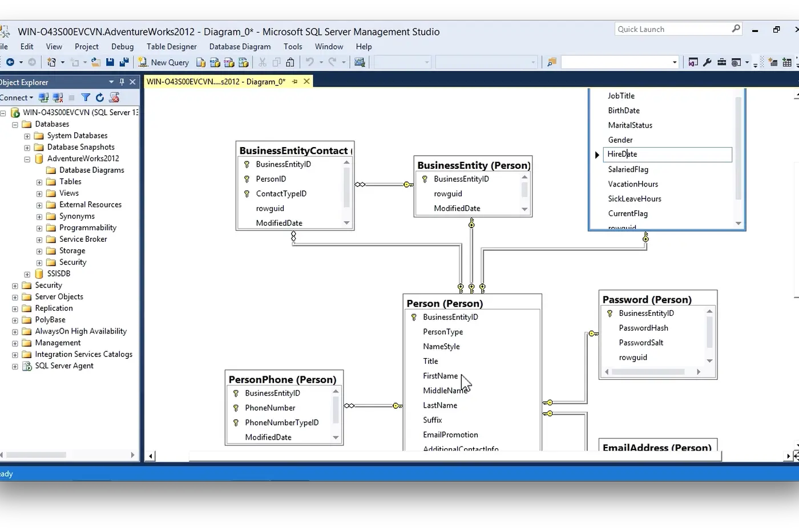Click the Toolbox icon in toolbar

point(721,62)
